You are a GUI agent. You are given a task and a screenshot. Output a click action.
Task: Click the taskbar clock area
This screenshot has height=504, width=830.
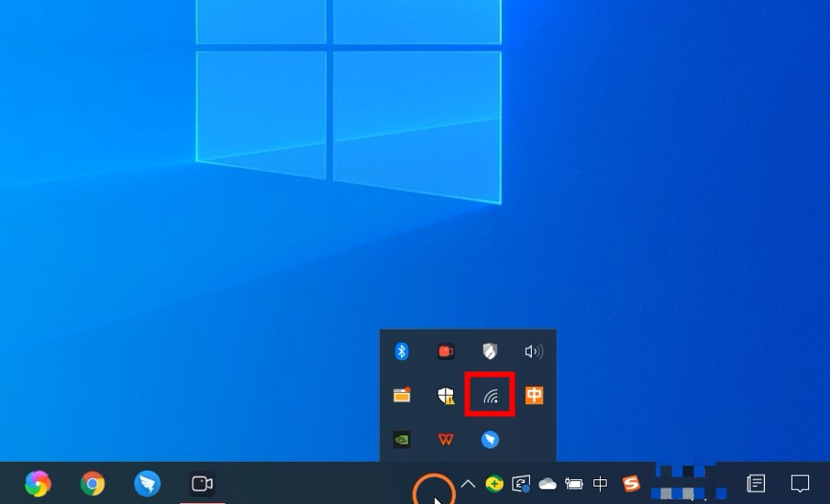point(688,482)
